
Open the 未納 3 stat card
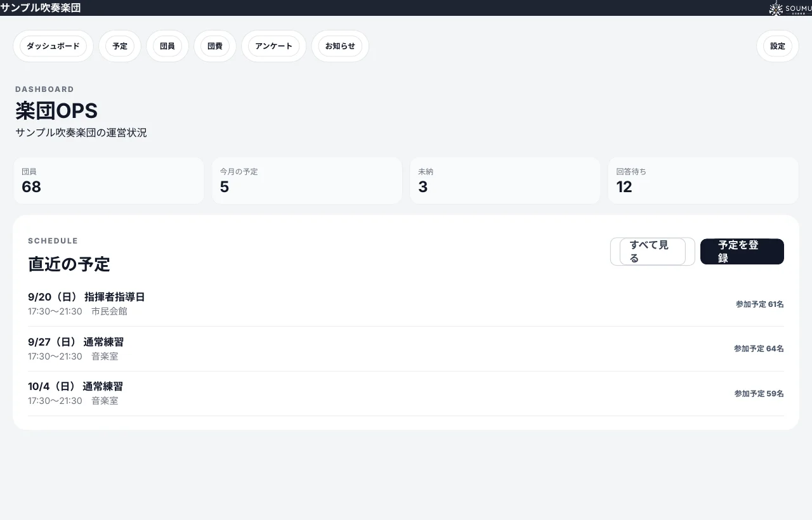point(505,181)
